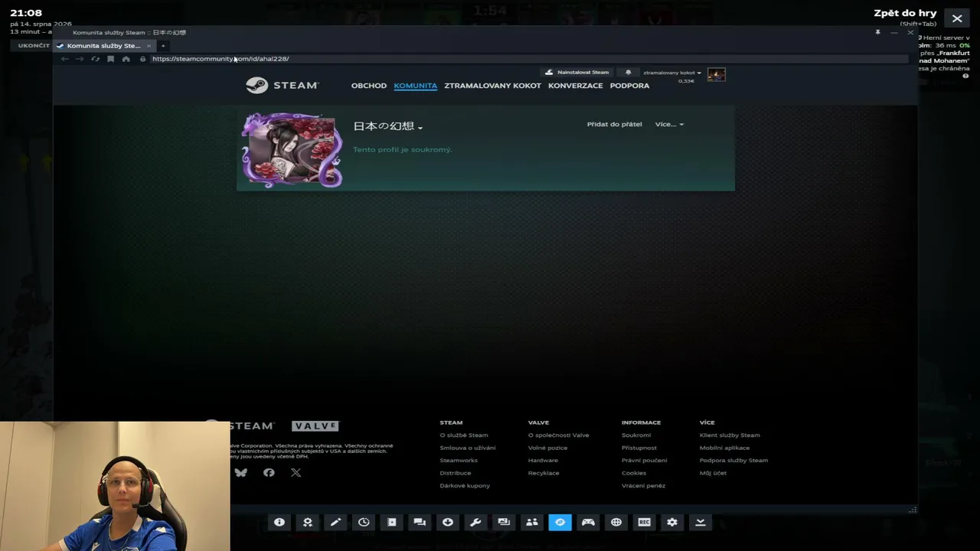Click the URL address bar
Viewport: 980px width, 551px height.
(x=528, y=59)
